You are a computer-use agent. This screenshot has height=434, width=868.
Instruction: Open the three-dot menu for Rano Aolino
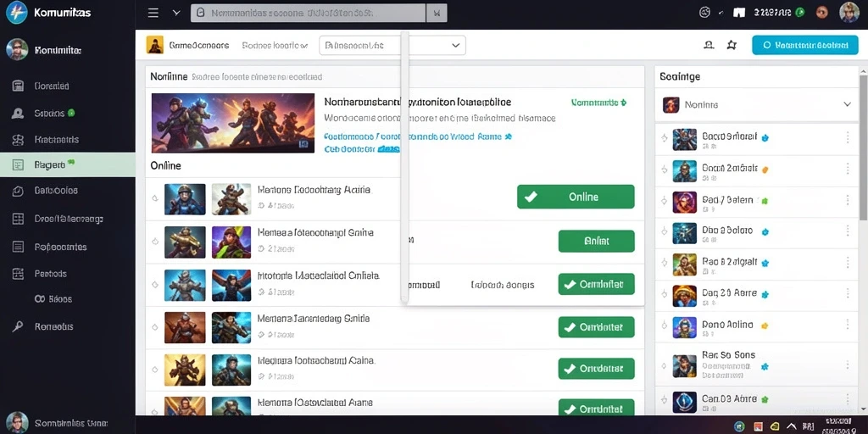click(x=848, y=326)
